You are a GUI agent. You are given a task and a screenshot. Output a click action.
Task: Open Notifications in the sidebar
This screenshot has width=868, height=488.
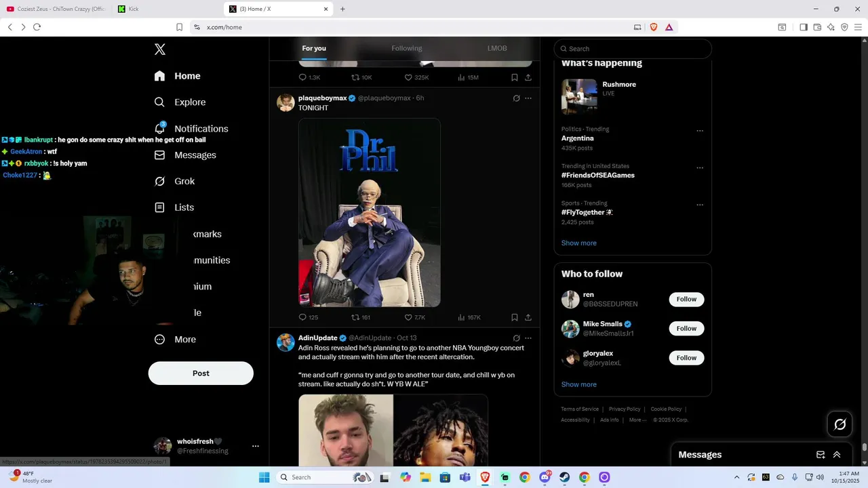tap(191, 129)
